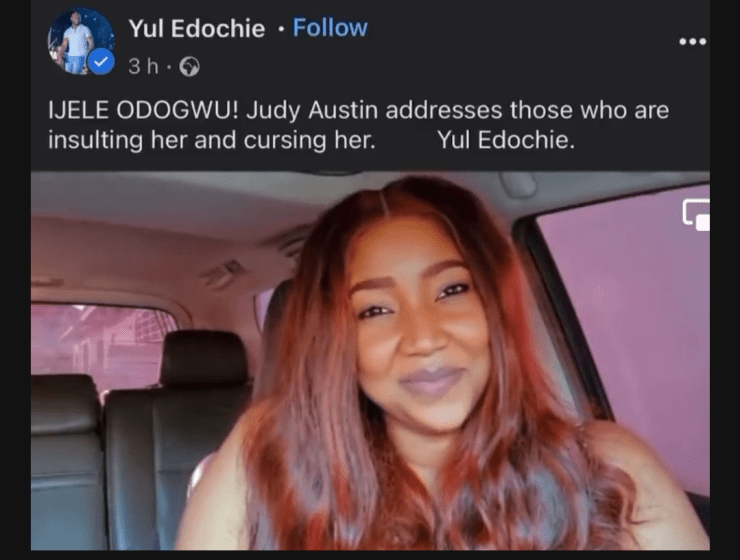Click 'addresses those who are' caption text

[x=527, y=110]
